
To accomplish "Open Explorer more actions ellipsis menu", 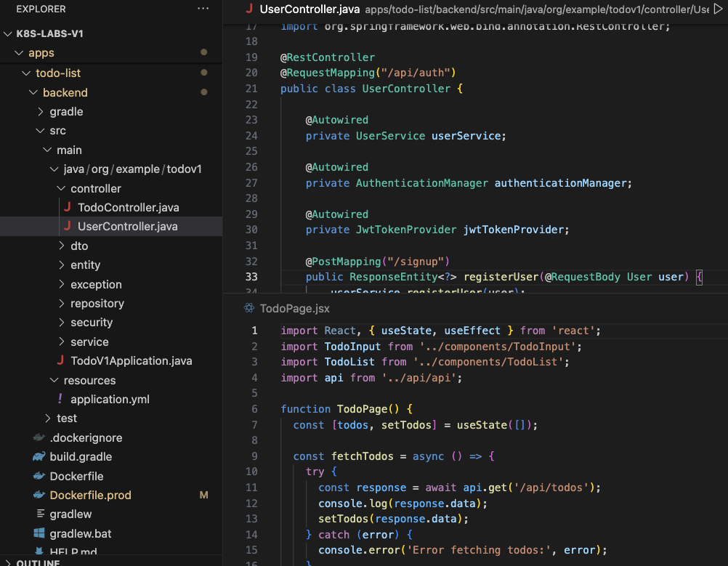I will [x=203, y=9].
